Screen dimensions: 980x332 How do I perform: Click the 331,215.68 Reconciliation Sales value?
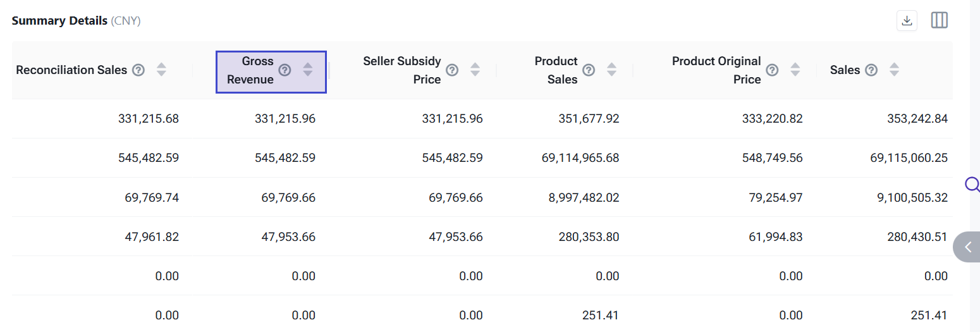tap(149, 118)
